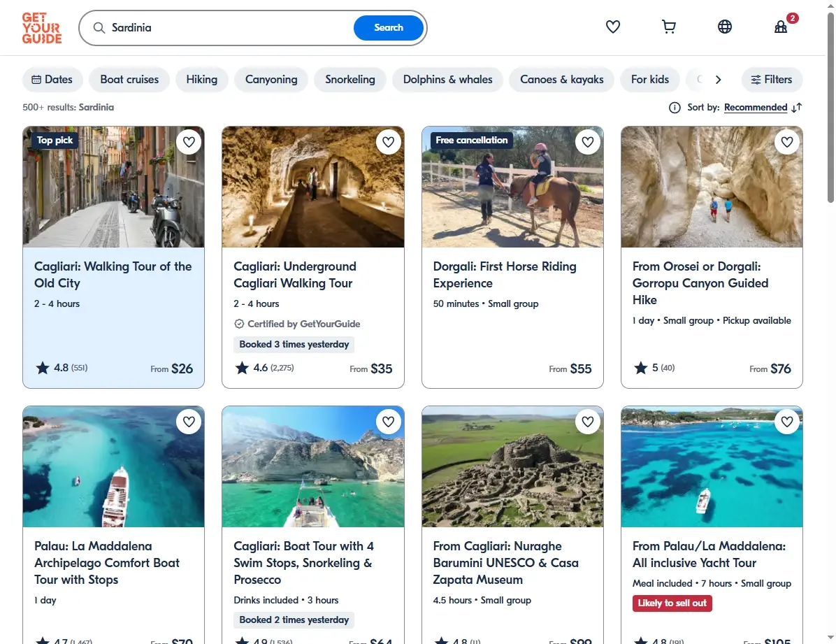Open La Maddalena Archipelago Comfort Boat title

[107, 563]
